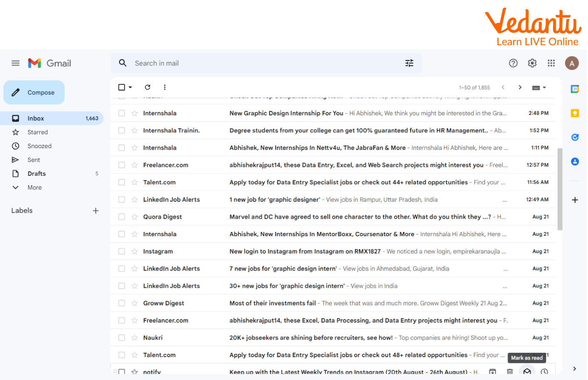Click the Compose button
This screenshot has height=380, width=588.
click(34, 92)
